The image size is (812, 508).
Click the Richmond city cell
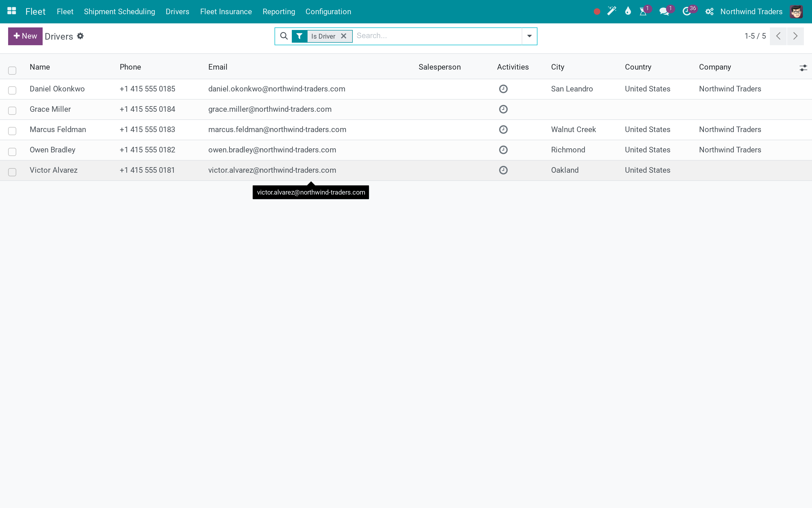568,150
